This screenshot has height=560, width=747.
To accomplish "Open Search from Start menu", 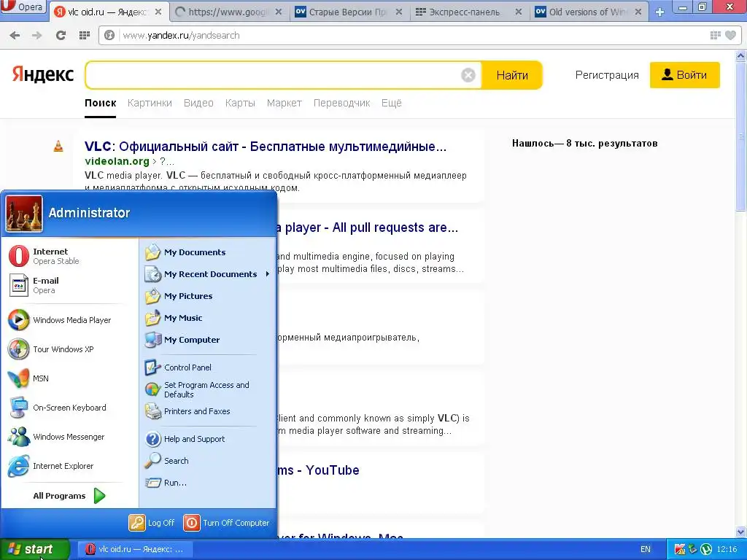I will click(208, 461).
